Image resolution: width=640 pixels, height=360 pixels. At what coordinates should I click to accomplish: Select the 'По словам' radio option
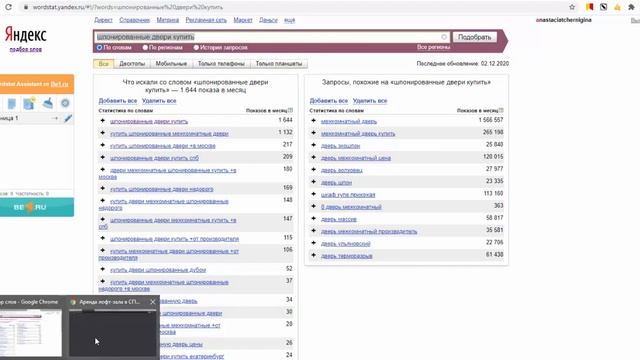tap(99, 47)
